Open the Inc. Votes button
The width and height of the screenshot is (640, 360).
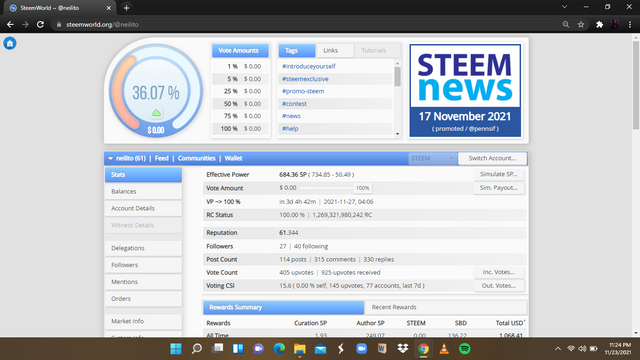click(499, 272)
